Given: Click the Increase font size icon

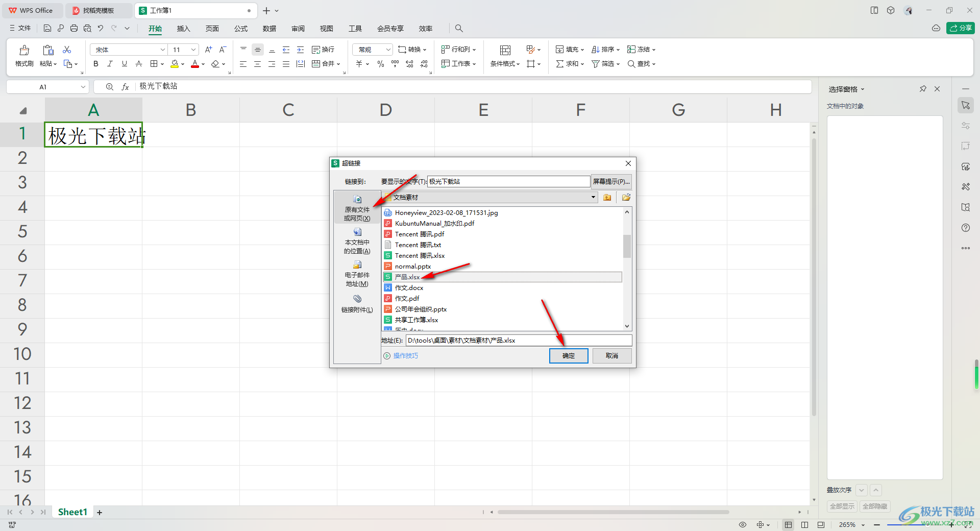Looking at the screenshot, I should tap(208, 50).
